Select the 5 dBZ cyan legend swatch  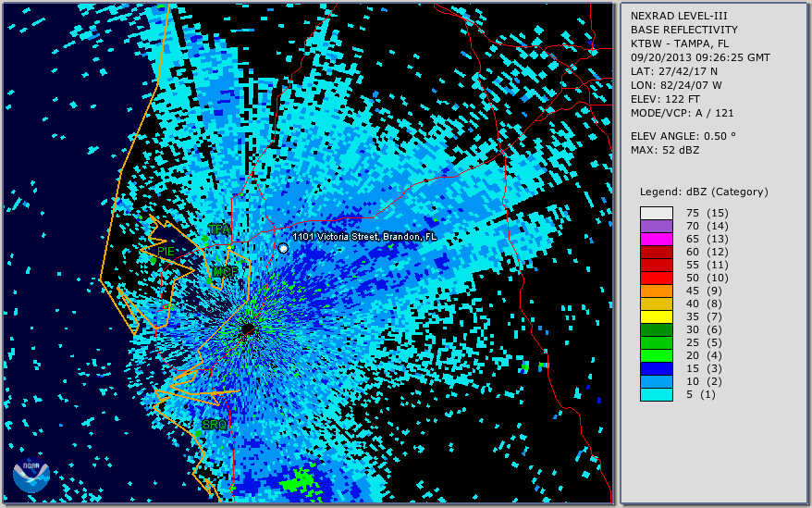[657, 394]
